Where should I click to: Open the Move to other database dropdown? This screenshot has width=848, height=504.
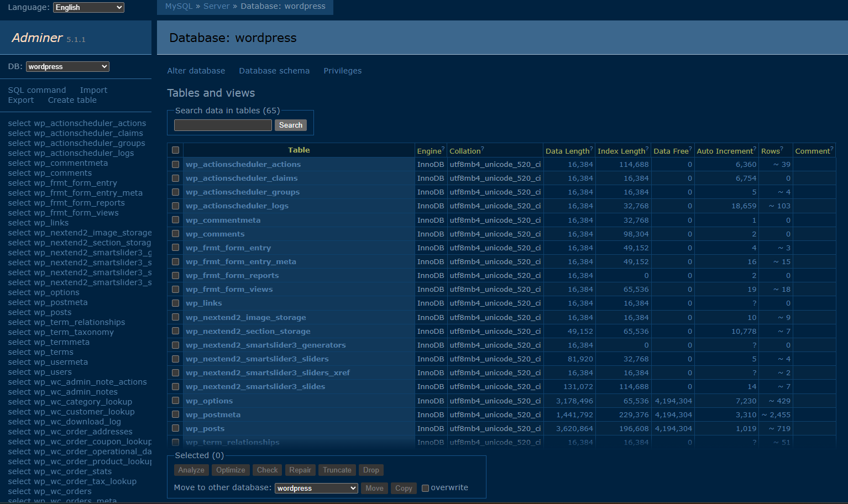[316, 488]
